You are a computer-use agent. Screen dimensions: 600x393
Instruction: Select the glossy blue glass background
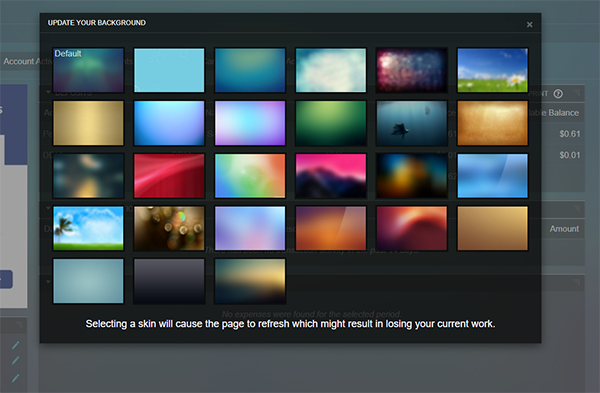492,176
